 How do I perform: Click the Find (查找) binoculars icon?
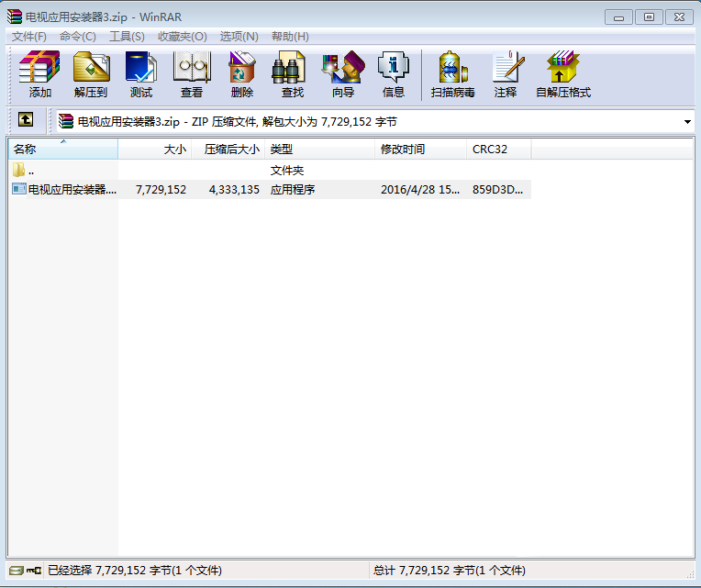click(289, 67)
